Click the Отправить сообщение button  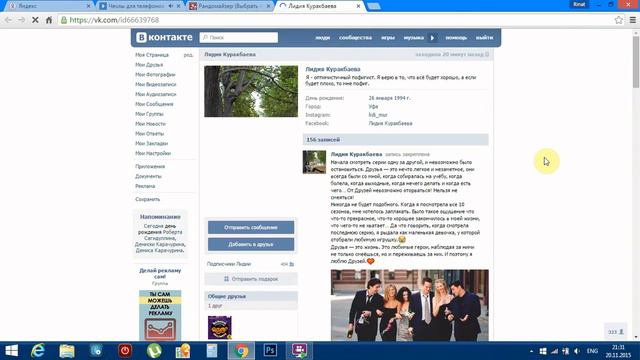(x=251, y=227)
